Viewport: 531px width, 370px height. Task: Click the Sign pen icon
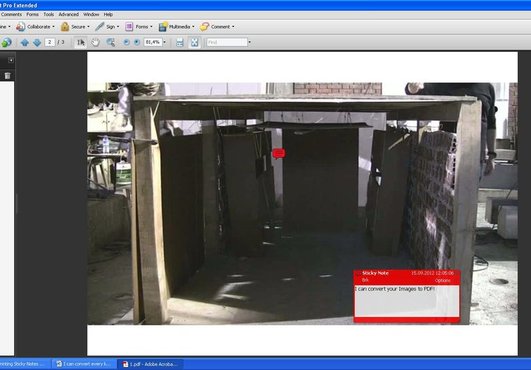(x=100, y=26)
